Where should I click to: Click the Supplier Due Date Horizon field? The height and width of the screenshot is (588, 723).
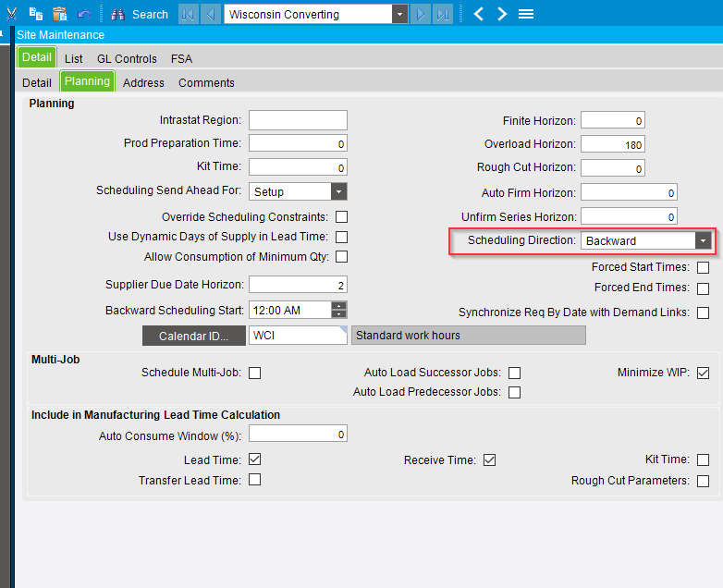(x=298, y=285)
